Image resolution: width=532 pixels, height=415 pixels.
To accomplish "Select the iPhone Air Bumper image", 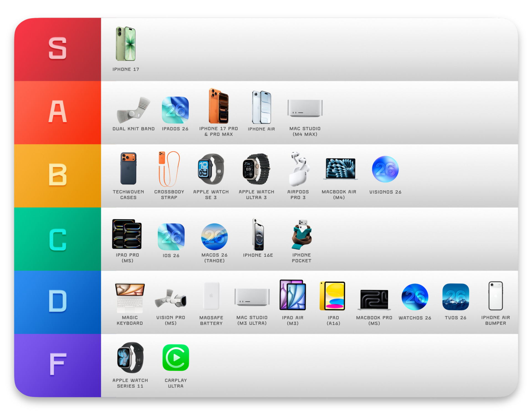I will 495,296.
